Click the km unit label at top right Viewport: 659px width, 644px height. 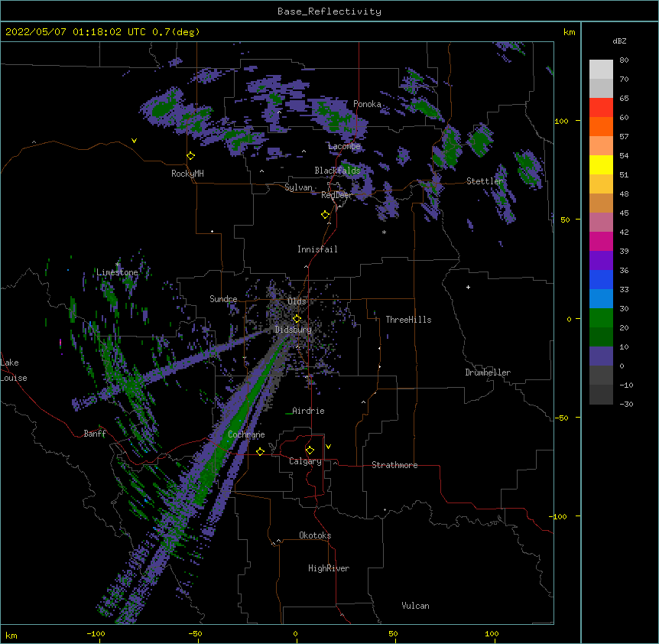[x=569, y=32]
